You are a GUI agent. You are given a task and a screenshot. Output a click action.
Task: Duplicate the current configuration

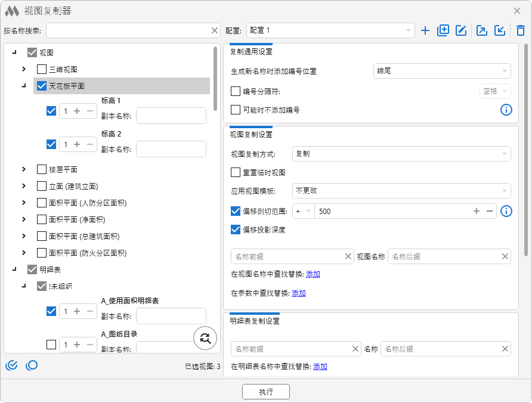(443, 30)
